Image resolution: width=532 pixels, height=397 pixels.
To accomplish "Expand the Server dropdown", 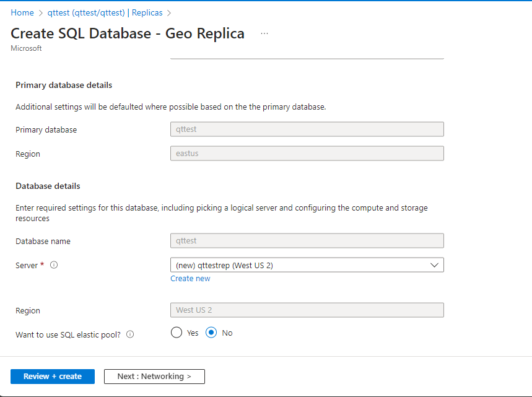I will [307, 265].
